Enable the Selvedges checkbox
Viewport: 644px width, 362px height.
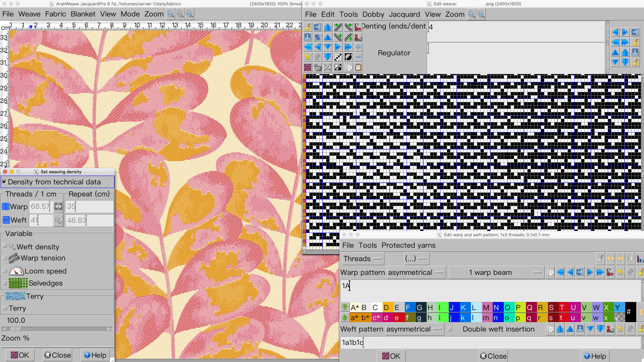pos(5,283)
